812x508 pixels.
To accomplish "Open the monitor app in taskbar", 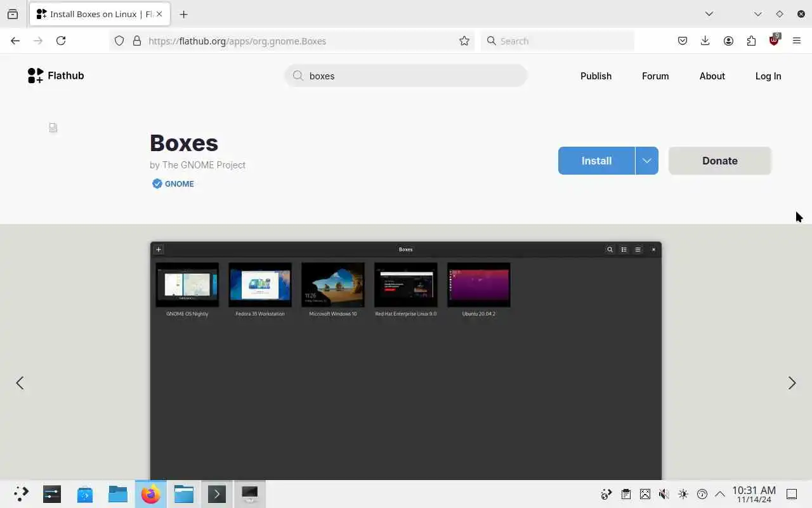I will coord(250,494).
